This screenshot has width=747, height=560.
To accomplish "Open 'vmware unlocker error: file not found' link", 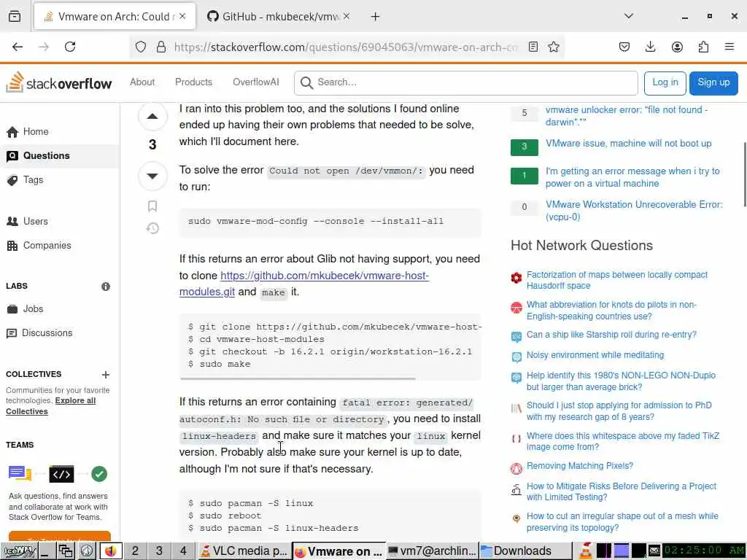I will point(627,116).
